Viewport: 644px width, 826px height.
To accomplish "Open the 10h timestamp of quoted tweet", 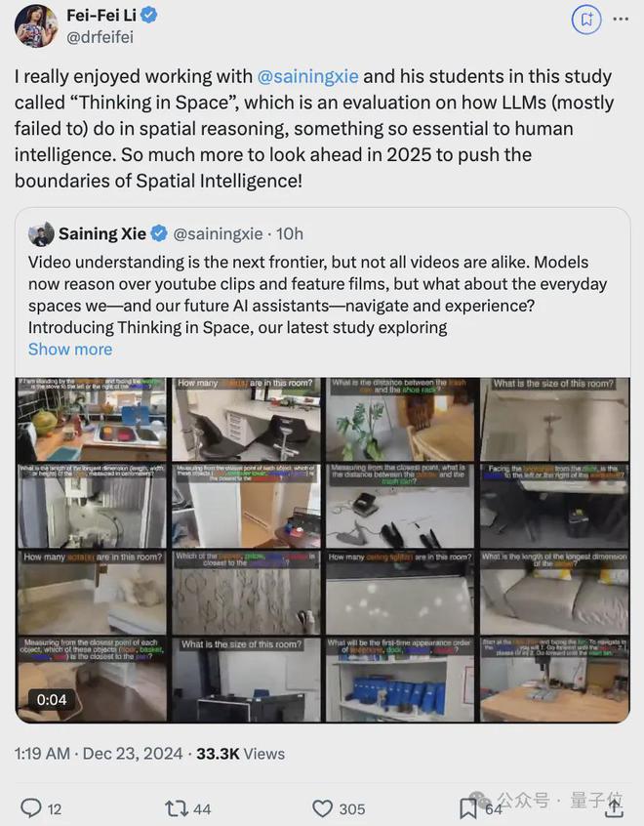I will point(290,233).
